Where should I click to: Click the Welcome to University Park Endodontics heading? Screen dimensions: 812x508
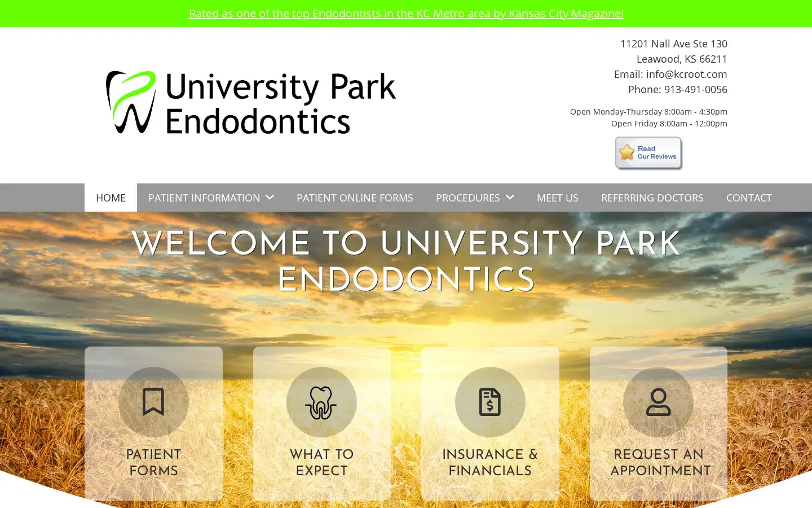click(x=406, y=261)
